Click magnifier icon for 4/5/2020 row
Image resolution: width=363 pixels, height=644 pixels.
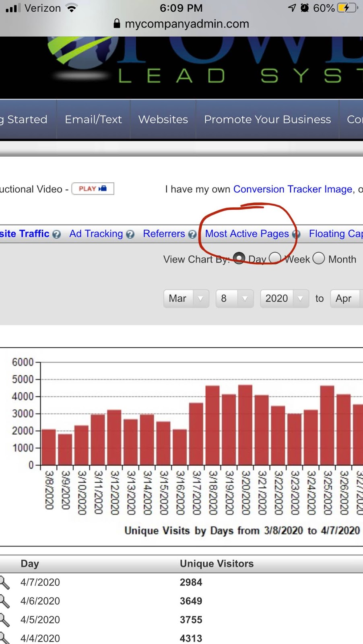pos(4,620)
